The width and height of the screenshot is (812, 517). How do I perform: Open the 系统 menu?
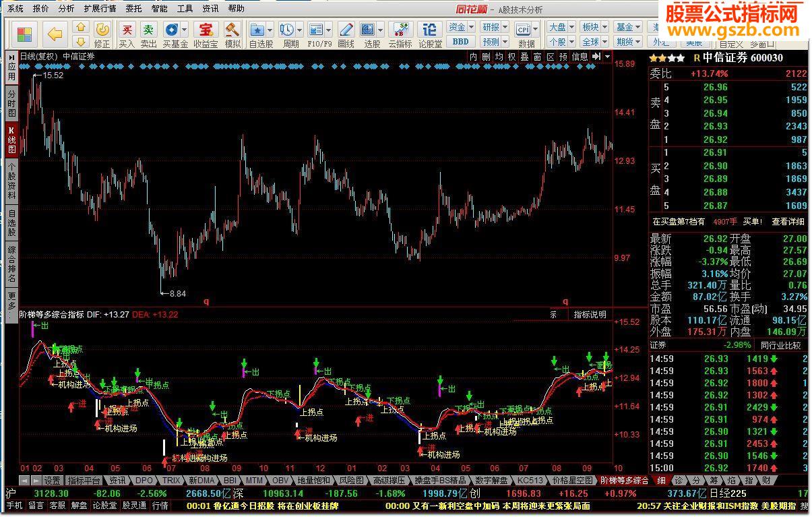click(x=15, y=9)
